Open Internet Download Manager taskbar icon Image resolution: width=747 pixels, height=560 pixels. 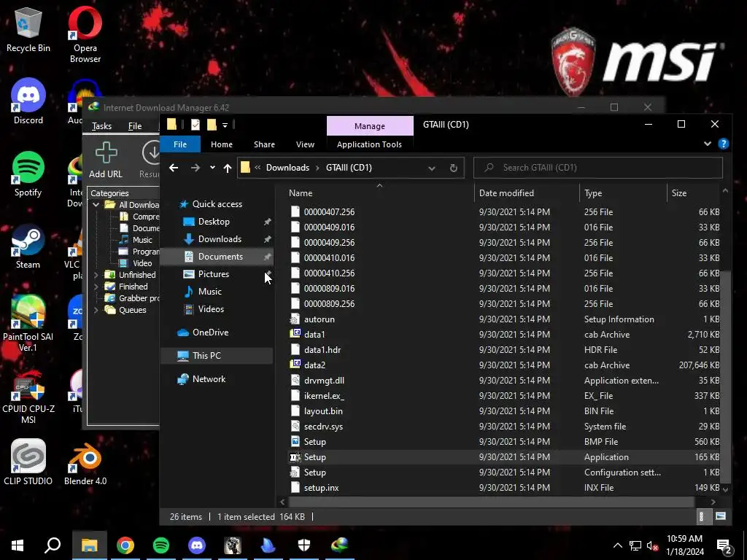point(340,545)
